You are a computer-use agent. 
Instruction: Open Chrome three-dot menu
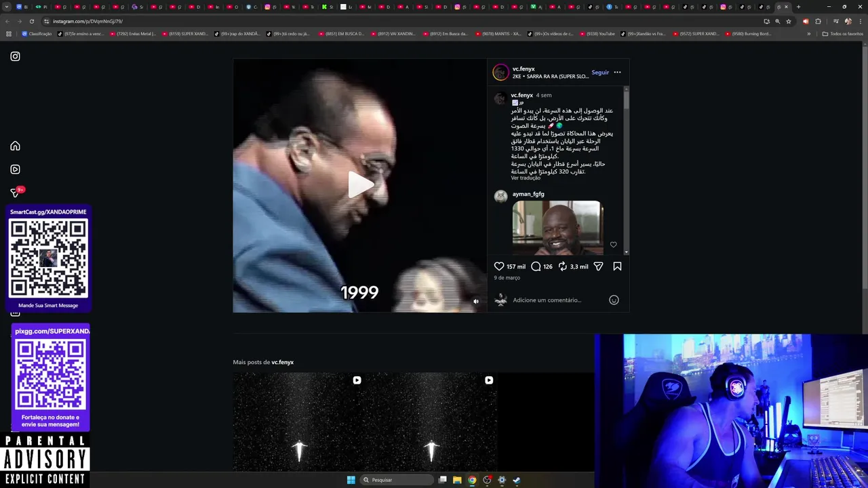click(x=859, y=21)
